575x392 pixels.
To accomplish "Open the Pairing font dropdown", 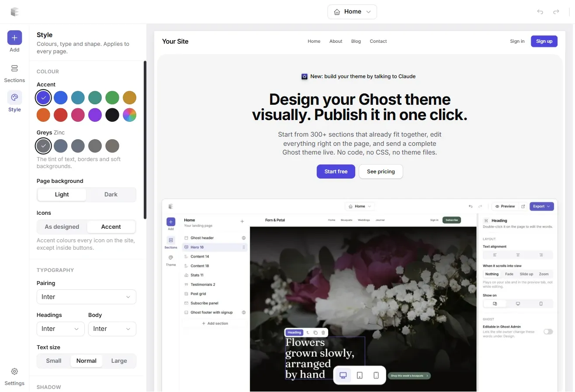I will coord(87,297).
